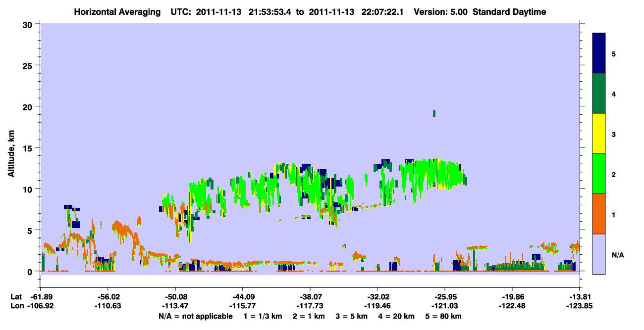Click longitude value -122.48
Image resolution: width=644 pixels, height=330 pixels.
coord(512,306)
